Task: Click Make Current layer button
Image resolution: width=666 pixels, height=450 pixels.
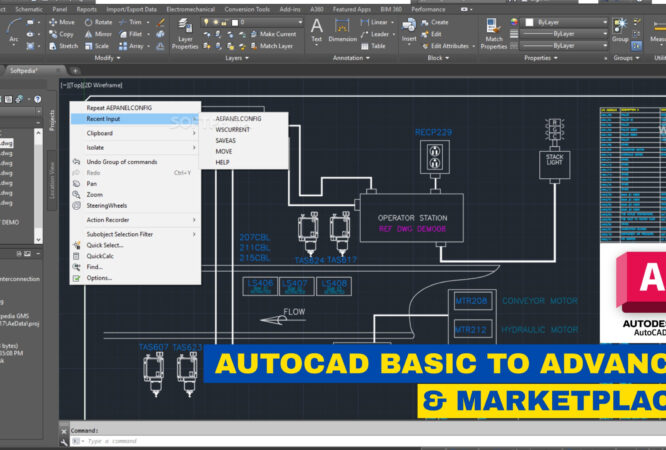Action: [273, 34]
